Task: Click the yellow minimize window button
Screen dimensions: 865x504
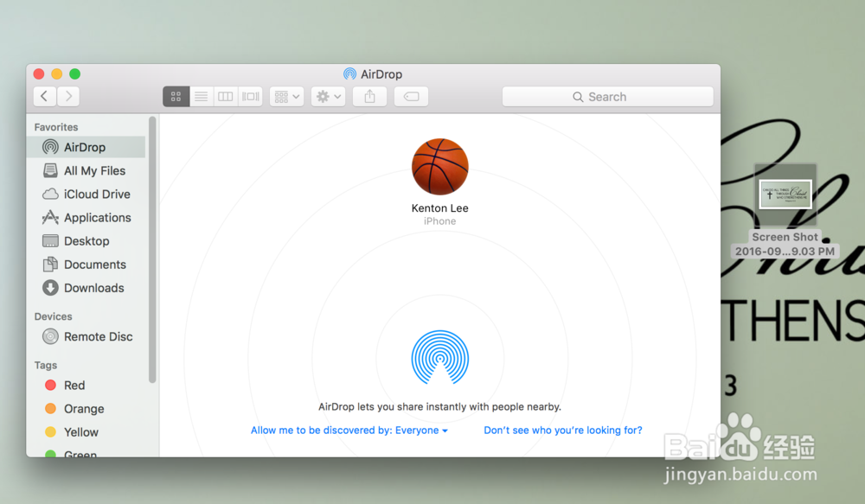Action: (57, 73)
